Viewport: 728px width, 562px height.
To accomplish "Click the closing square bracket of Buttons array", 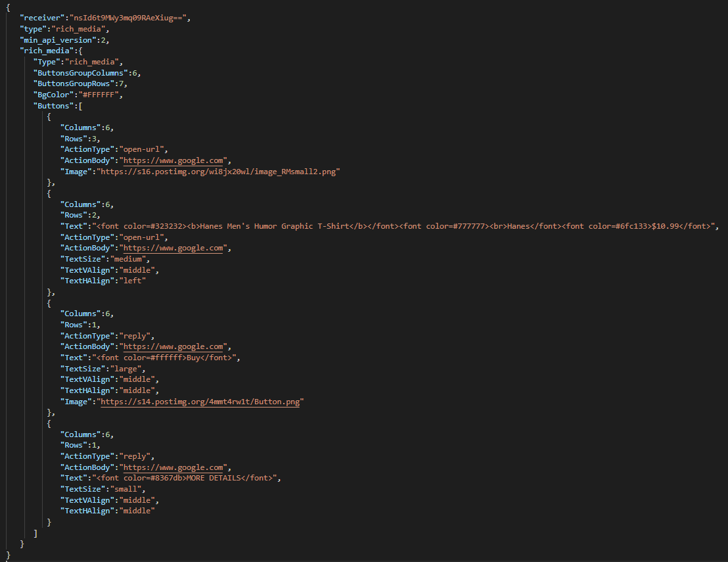I will pos(35,534).
